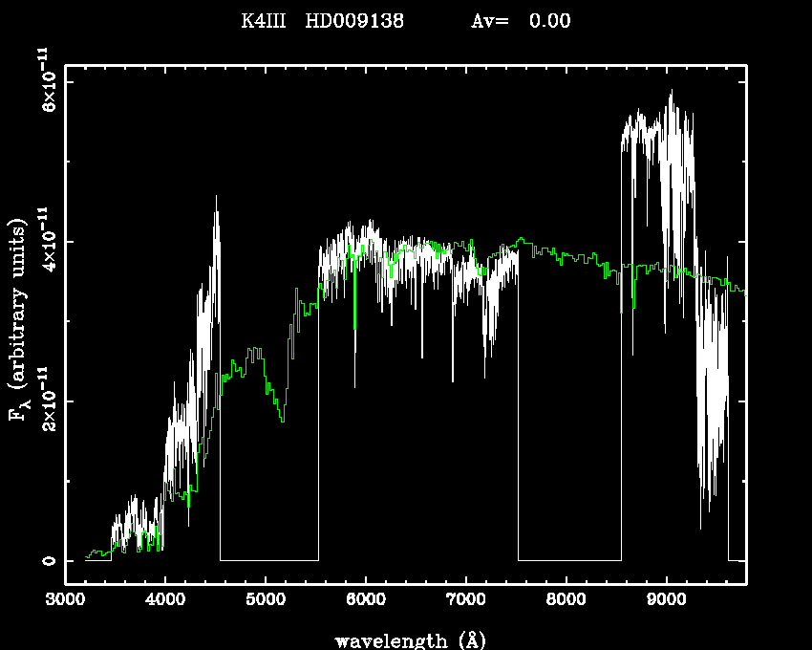Image resolution: width=812 pixels, height=650 pixels.
Task: Click the 6000 x-axis tick label
Action: [366, 601]
